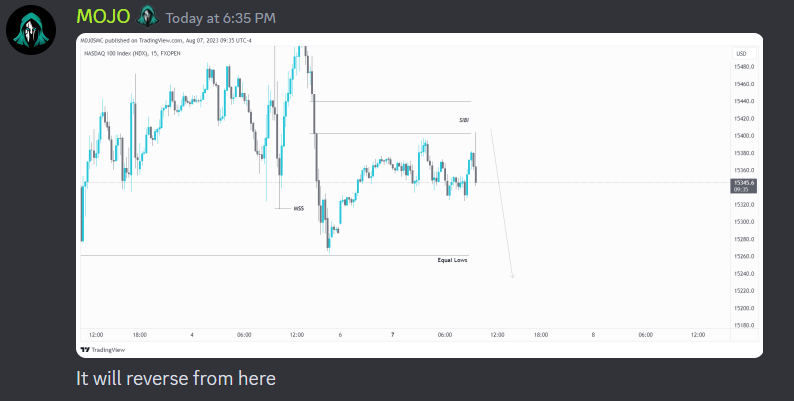
Task: Click the role badge icon beside MOJO
Action: (147, 16)
